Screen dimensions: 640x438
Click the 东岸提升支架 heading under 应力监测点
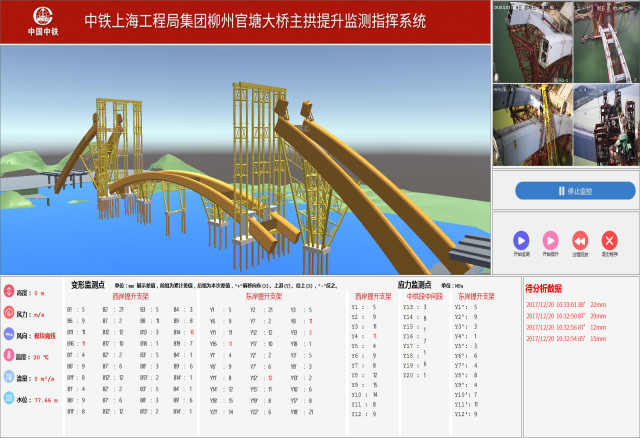[476, 296]
